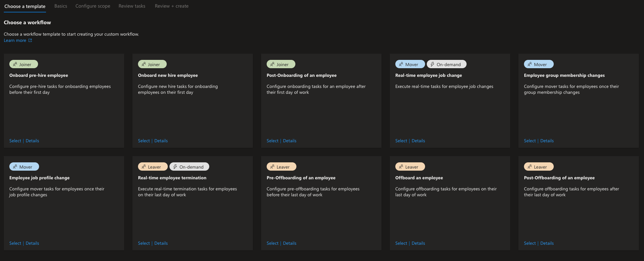View Details for Post-Onboarding of an employee
Viewport: 644px width, 261px height.
289,141
